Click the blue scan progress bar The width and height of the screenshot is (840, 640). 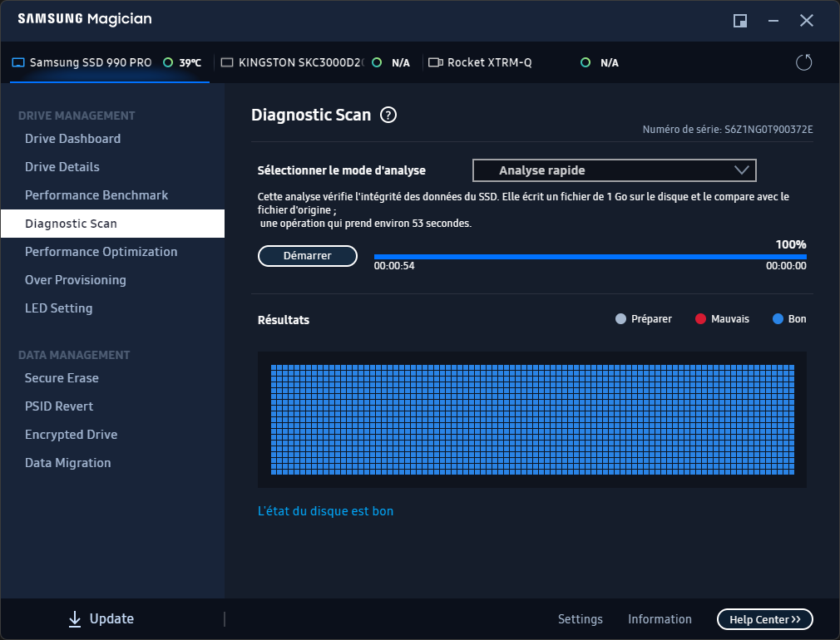point(590,257)
